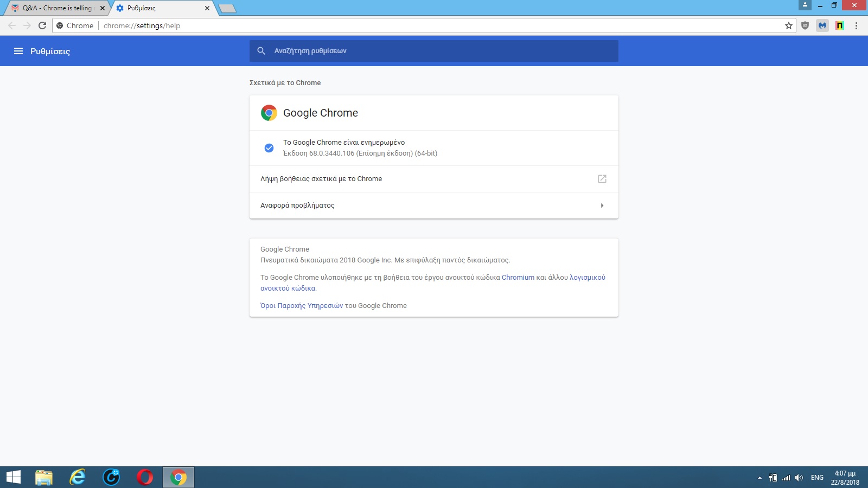Image resolution: width=868 pixels, height=488 pixels.
Task: Focus the Αναζήτηση ρυθμίσεων search field
Action: pos(434,51)
